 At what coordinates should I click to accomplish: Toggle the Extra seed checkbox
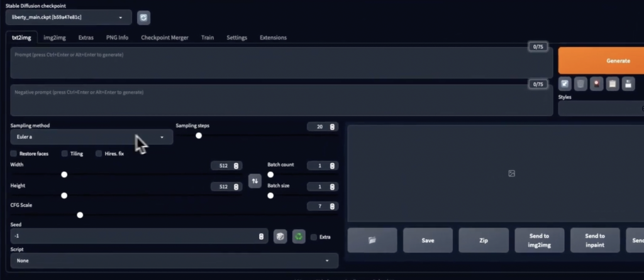314,237
